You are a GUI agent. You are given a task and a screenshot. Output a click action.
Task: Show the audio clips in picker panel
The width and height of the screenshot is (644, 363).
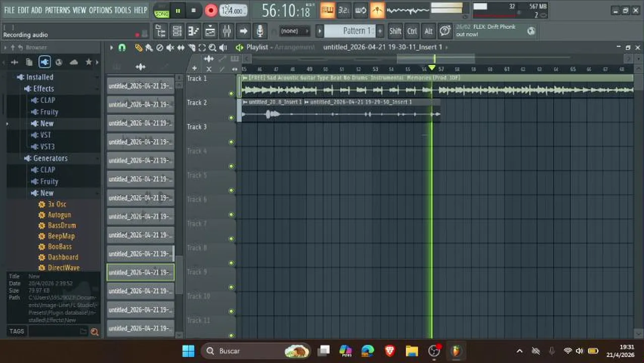tap(141, 67)
